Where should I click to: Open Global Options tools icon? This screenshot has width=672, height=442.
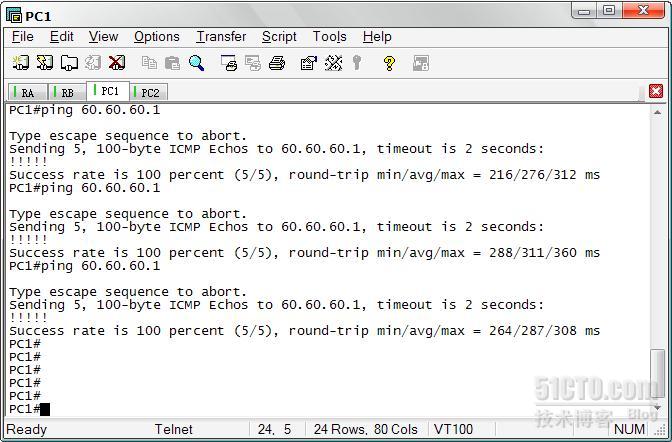(333, 63)
